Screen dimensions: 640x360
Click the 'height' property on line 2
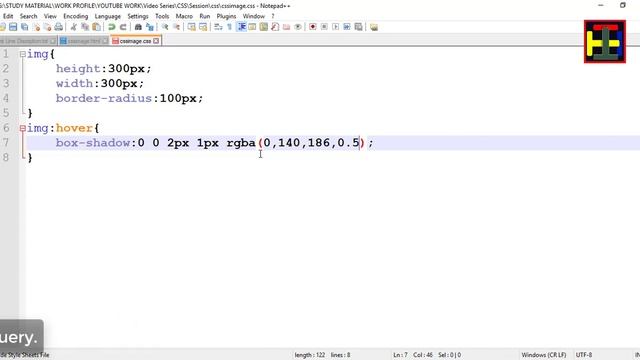78,69
